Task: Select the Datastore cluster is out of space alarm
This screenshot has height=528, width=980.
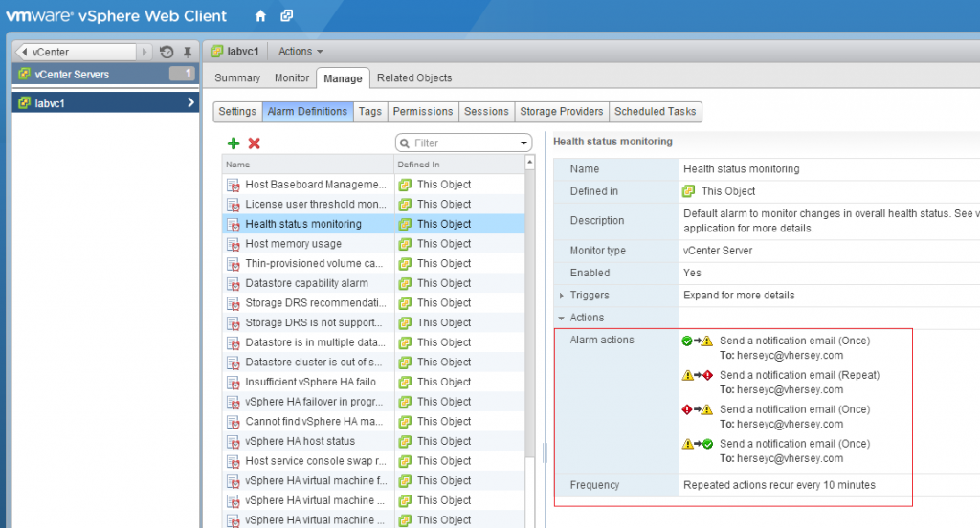Action: (x=374, y=363)
